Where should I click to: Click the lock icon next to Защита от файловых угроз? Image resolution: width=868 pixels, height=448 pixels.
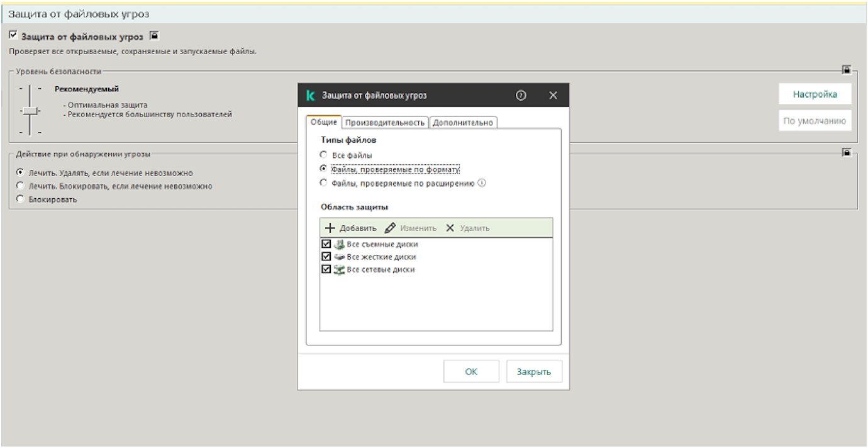click(154, 36)
